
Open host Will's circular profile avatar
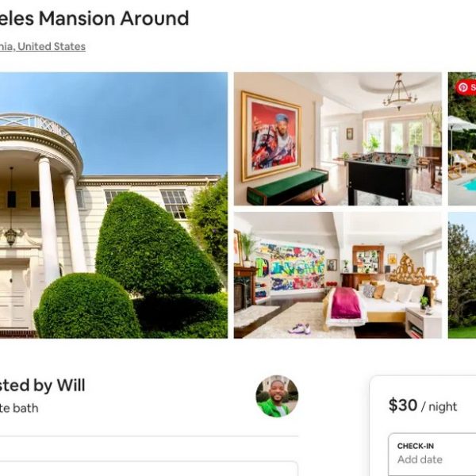[277, 396]
